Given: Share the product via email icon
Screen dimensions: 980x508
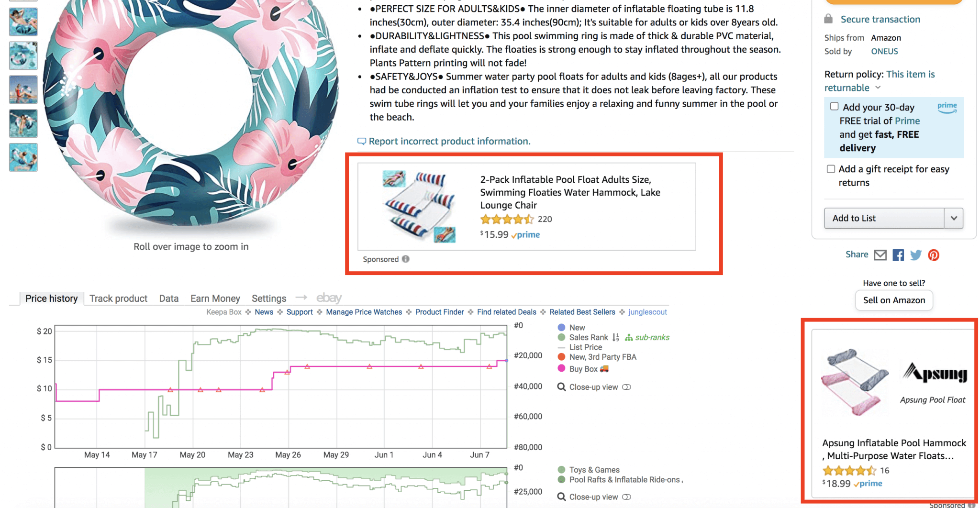Looking at the screenshot, I should click(880, 254).
